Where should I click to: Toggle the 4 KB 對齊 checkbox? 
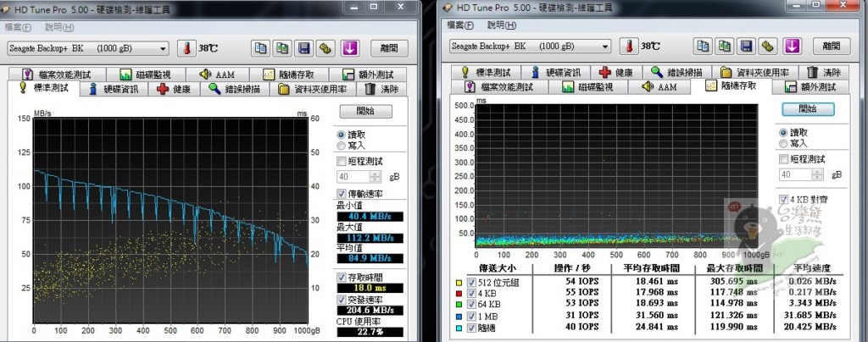click(x=783, y=200)
